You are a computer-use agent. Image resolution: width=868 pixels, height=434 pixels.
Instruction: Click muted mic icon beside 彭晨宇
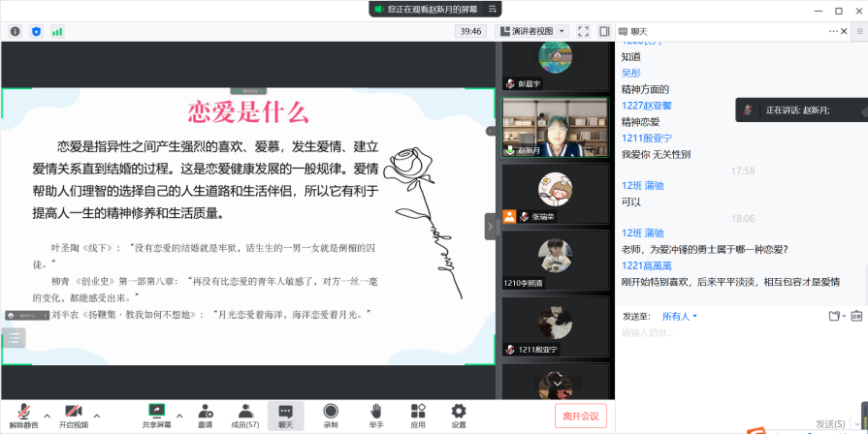pos(510,84)
